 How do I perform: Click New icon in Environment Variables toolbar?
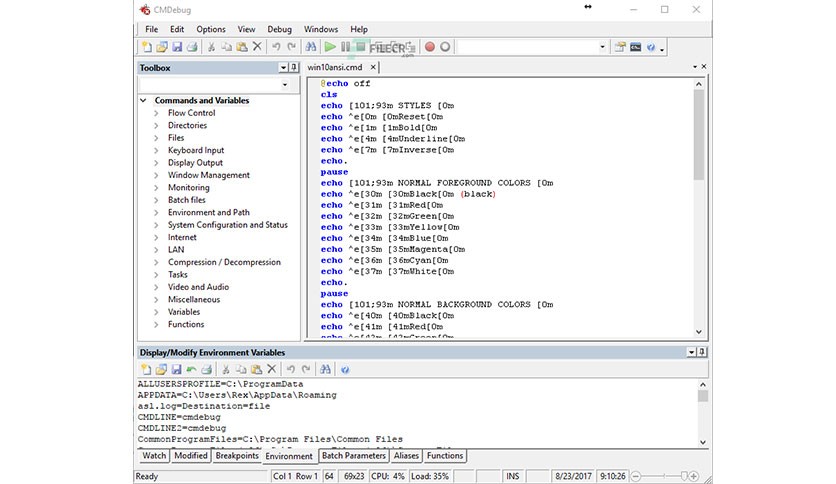tap(146, 369)
